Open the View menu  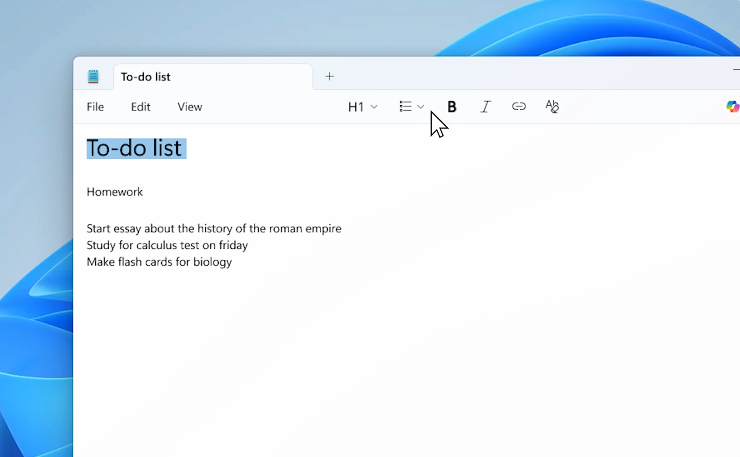click(190, 107)
